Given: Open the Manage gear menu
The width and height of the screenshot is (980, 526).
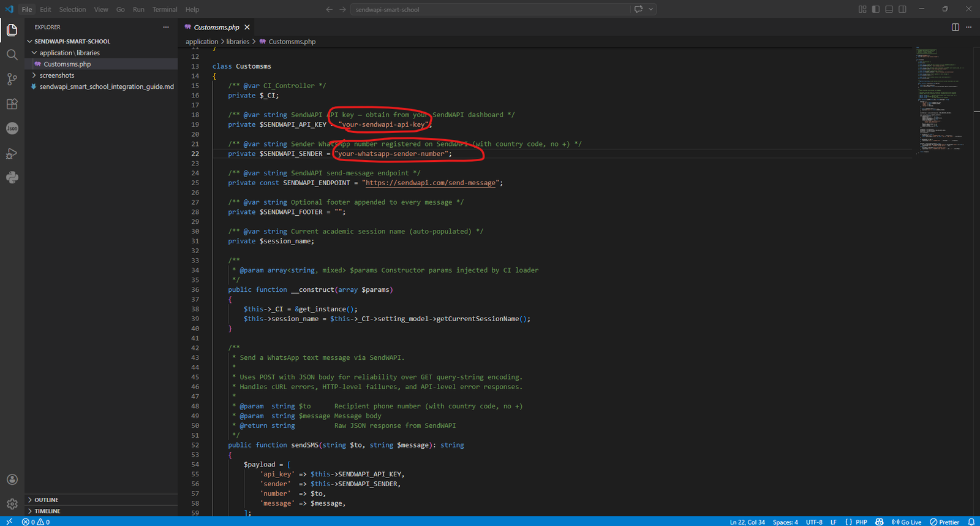Looking at the screenshot, I should tap(12, 504).
